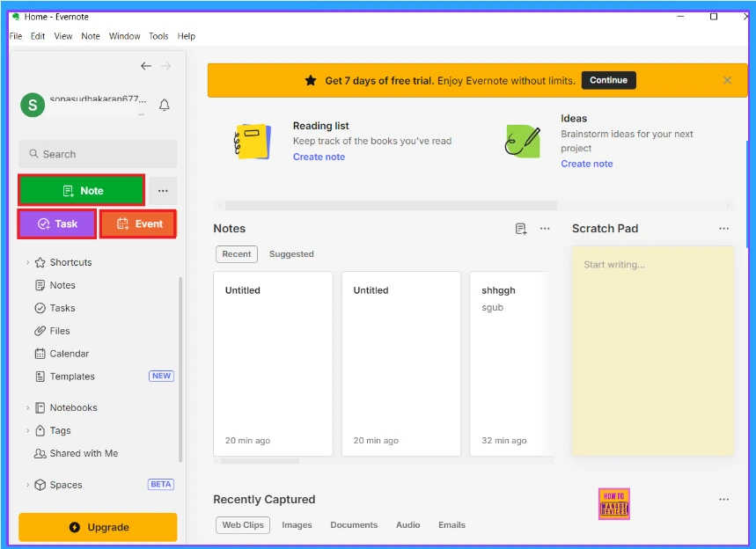The height and width of the screenshot is (549, 756).
Task: Click the note cards horizontal scrollbar
Action: pyautogui.click(x=260, y=461)
